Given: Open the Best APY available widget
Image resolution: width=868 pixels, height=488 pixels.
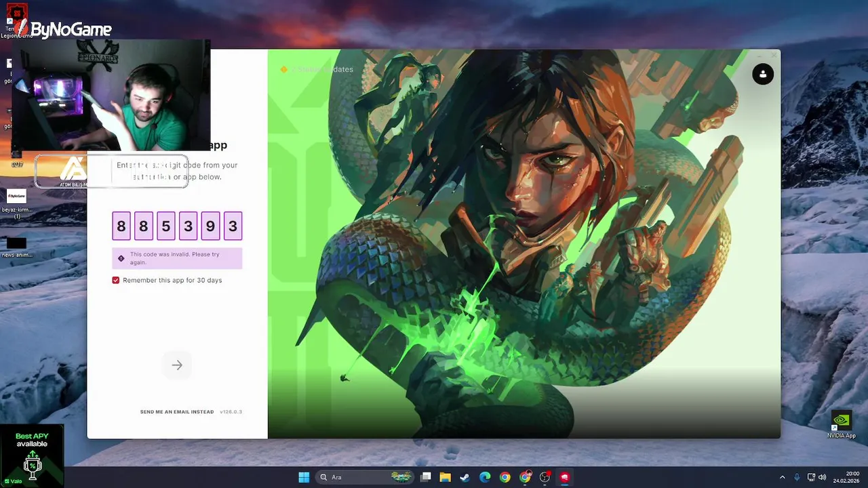Looking at the screenshot, I should click(x=32, y=455).
